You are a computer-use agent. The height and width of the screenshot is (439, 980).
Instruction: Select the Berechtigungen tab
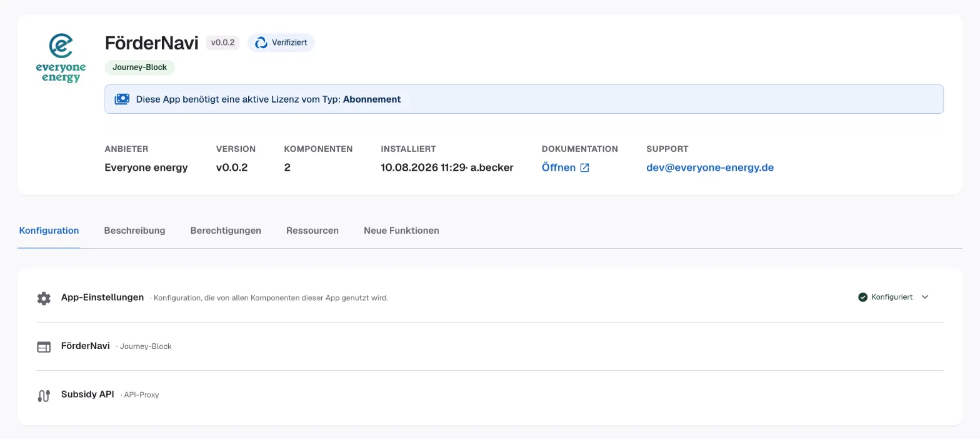click(226, 230)
